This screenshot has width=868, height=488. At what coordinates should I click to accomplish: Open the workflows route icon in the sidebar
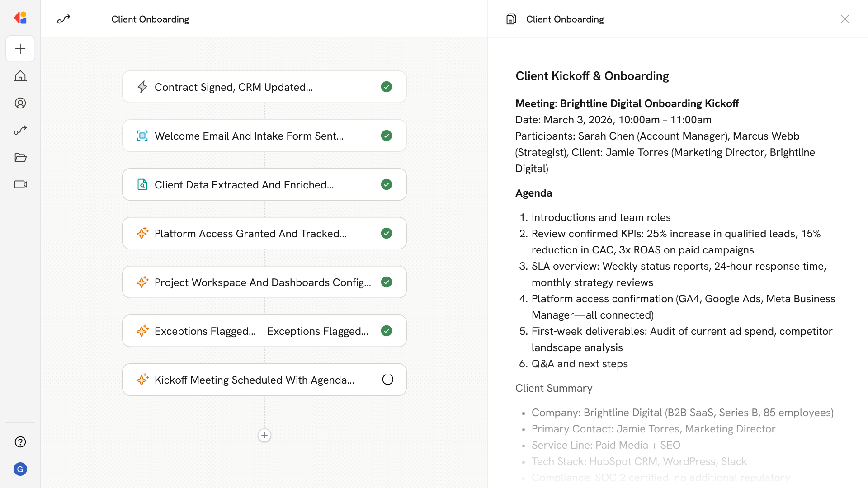click(x=20, y=130)
